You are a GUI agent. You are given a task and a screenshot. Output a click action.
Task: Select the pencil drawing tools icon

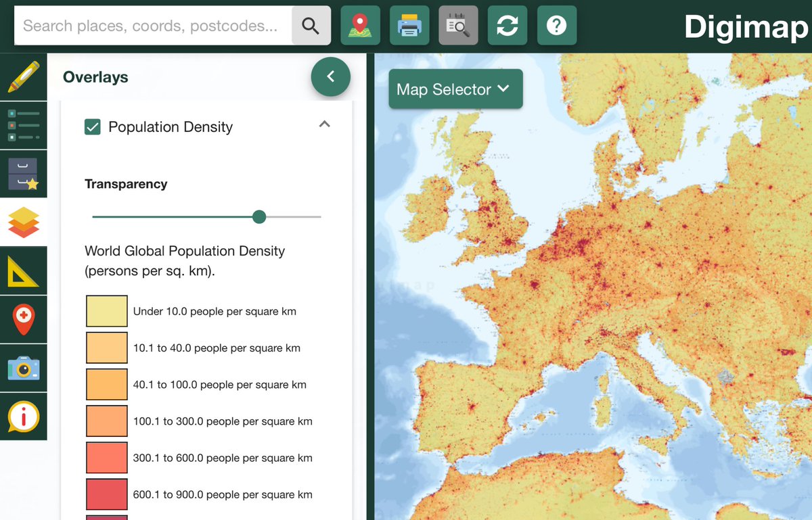[x=24, y=77]
